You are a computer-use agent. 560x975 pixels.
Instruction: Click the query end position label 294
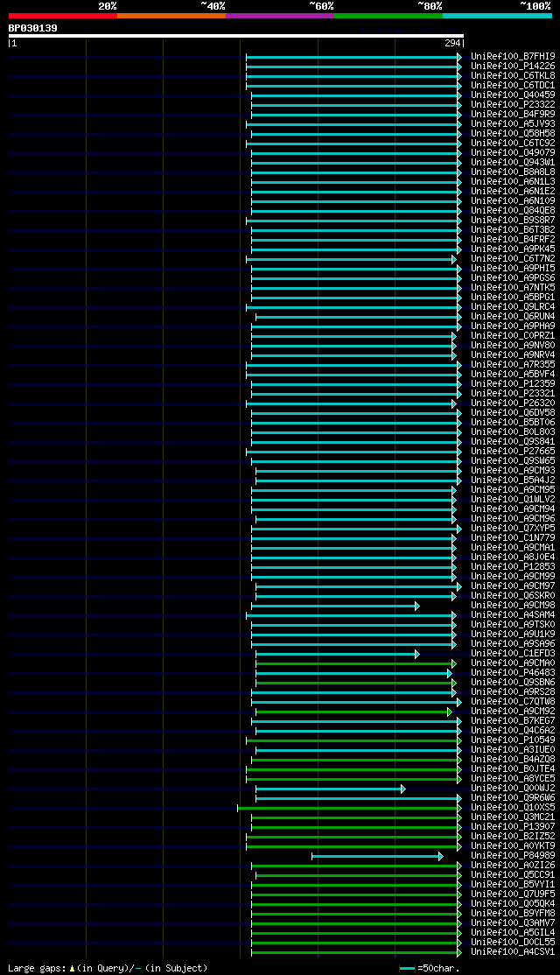click(452, 44)
